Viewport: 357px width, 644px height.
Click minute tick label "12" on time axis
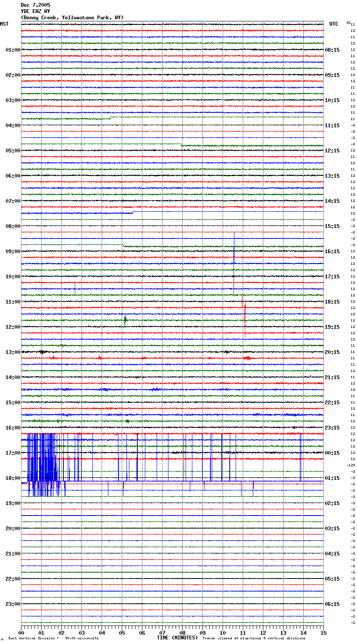tap(263, 633)
